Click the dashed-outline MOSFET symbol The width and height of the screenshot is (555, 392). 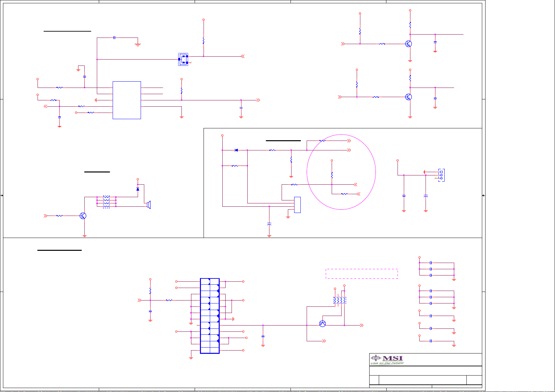[183, 59]
